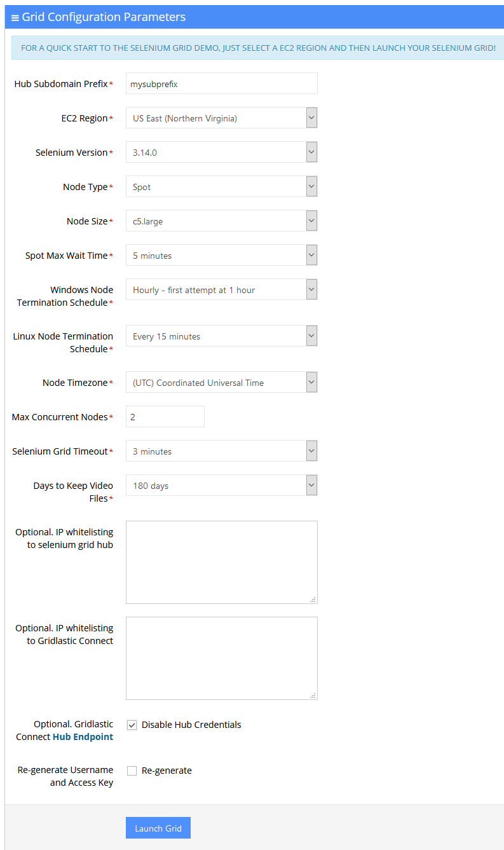
Task: Open the EC2 Region dropdown
Action: coord(310,118)
